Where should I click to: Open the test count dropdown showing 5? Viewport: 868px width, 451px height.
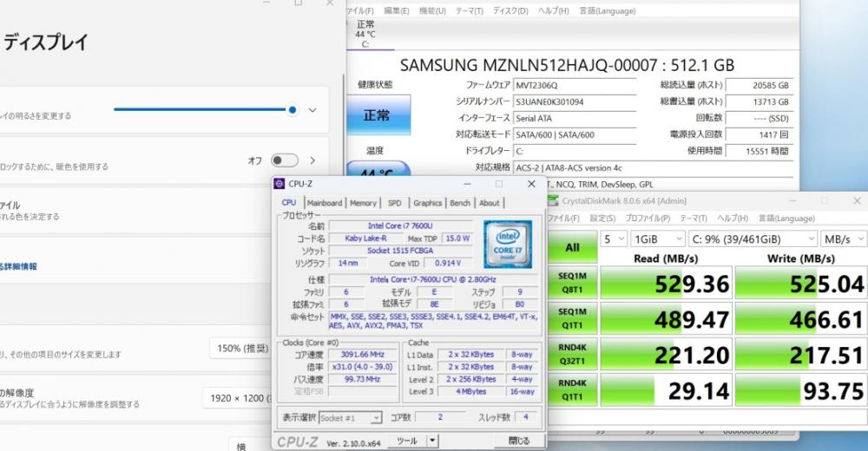(614, 239)
